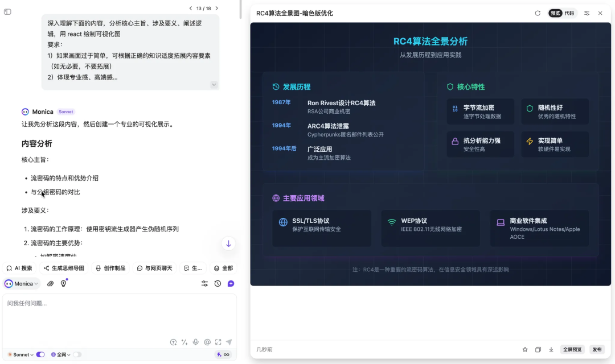Toggle the left sidebar panel icon

click(x=7, y=12)
